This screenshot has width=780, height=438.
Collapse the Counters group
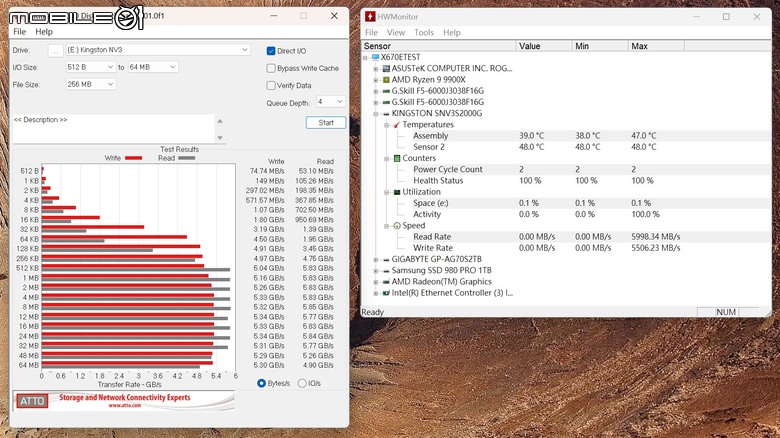(x=387, y=159)
